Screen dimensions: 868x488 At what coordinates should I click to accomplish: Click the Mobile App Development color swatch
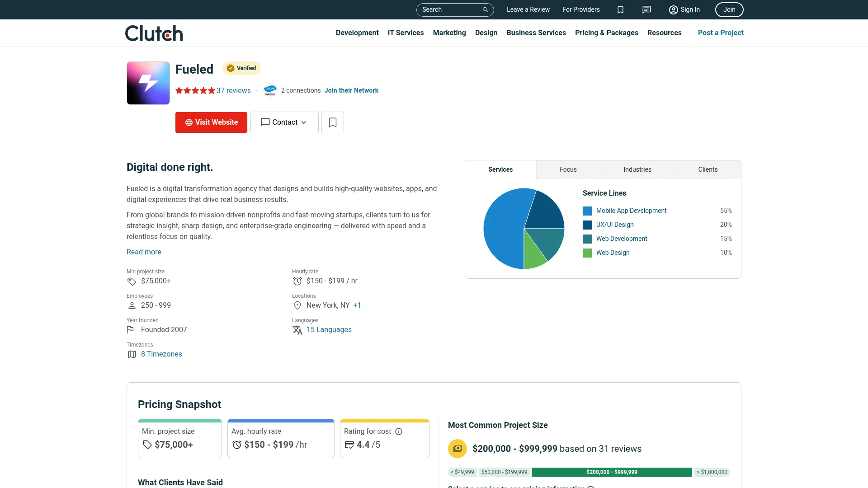tap(587, 211)
